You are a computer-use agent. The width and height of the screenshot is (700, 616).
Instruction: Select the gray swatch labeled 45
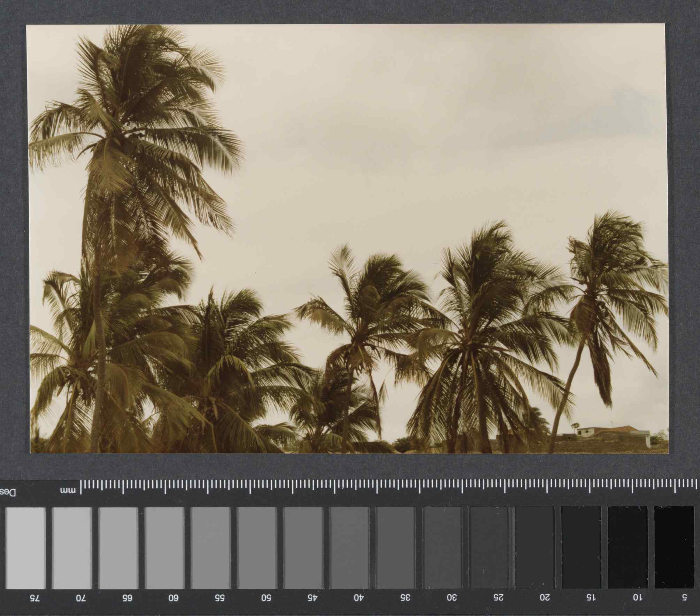(x=303, y=548)
